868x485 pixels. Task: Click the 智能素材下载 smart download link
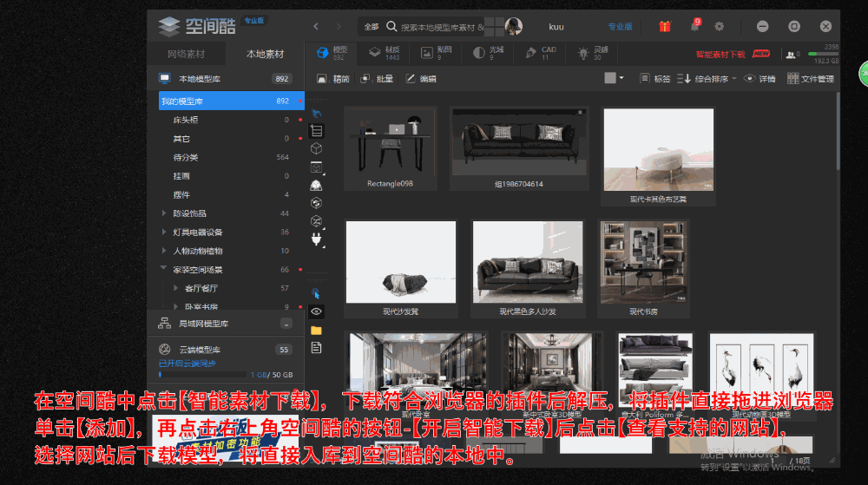click(x=720, y=54)
